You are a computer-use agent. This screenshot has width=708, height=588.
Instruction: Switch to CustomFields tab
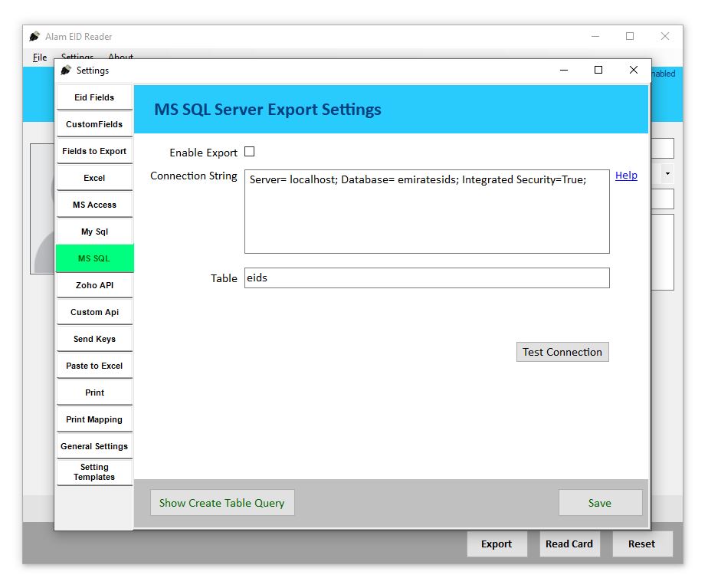(94, 125)
